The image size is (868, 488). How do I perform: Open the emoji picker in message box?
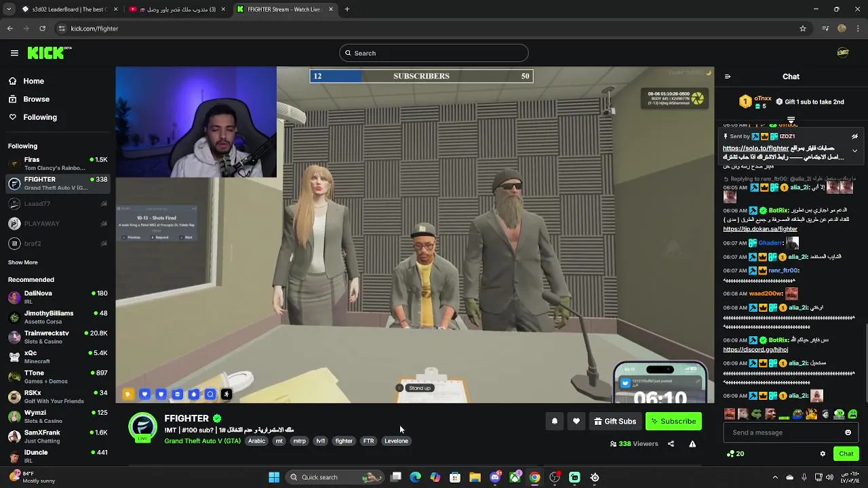pos(848,432)
